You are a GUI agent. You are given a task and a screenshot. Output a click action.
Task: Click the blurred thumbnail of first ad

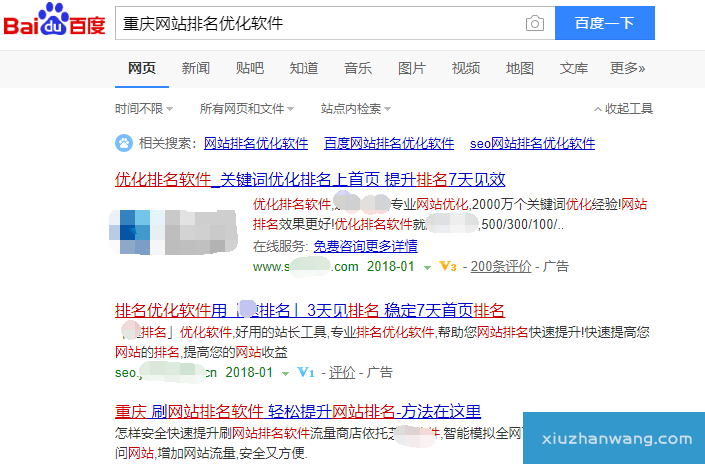tap(174, 232)
